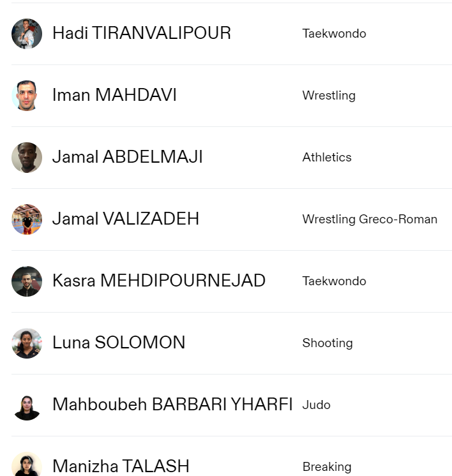Image resolution: width=452 pixels, height=476 pixels.
Task: Click the Wrestling Greco-Roman sport label
Action: (370, 219)
